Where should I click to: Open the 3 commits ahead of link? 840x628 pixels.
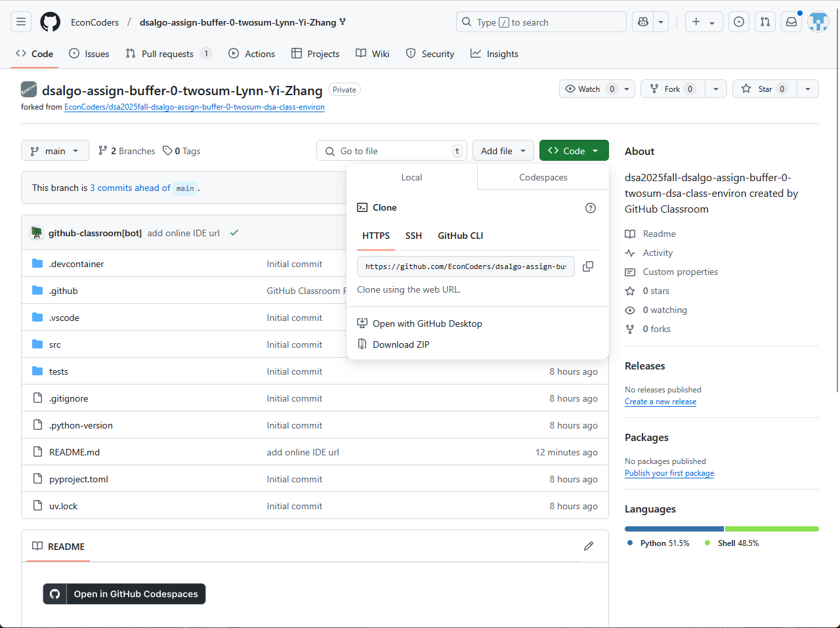130,188
